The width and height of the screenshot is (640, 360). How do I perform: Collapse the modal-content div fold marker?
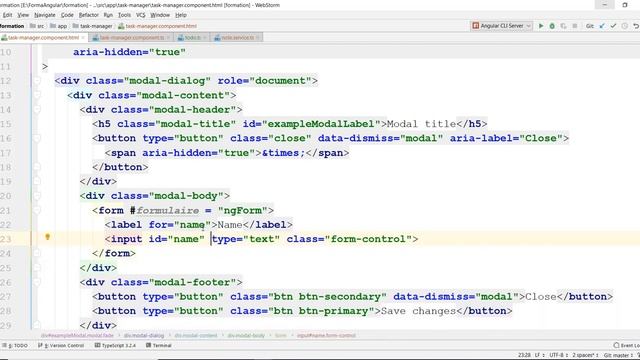pos(37,95)
